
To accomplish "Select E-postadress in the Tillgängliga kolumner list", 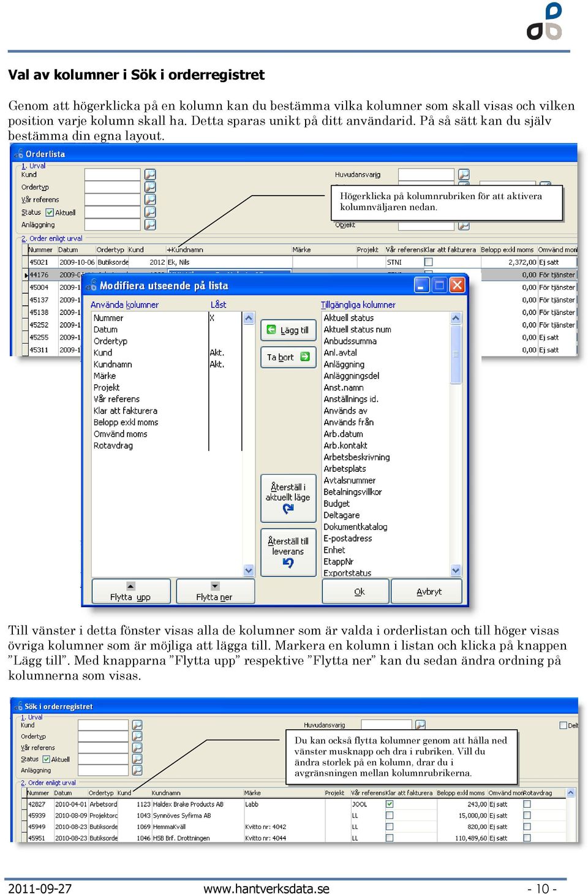I will (x=348, y=539).
